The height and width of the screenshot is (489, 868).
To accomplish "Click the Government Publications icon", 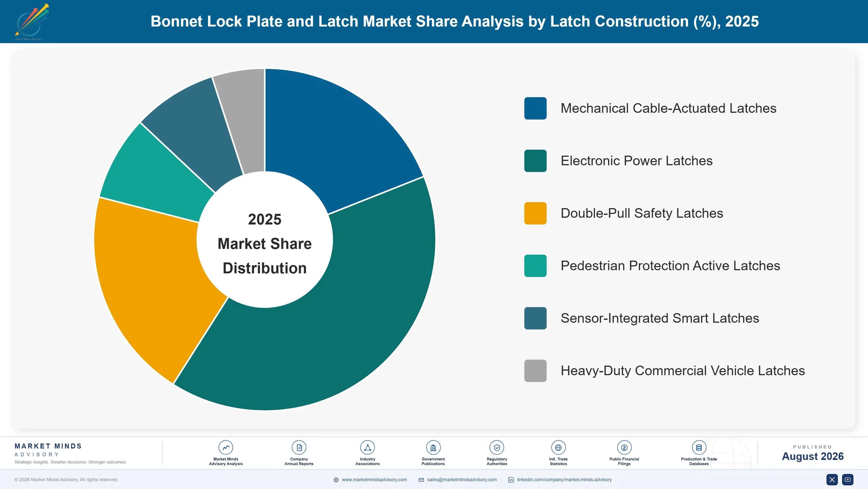I will point(433,447).
